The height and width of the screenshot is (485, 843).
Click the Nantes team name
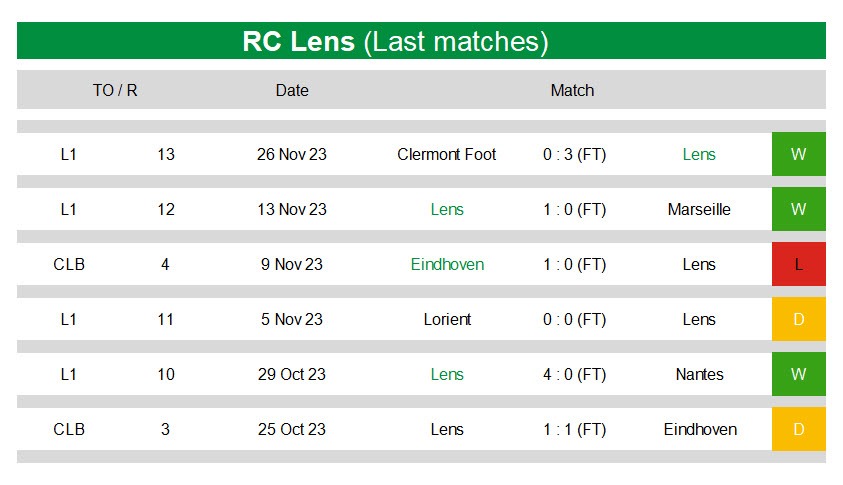(x=699, y=374)
